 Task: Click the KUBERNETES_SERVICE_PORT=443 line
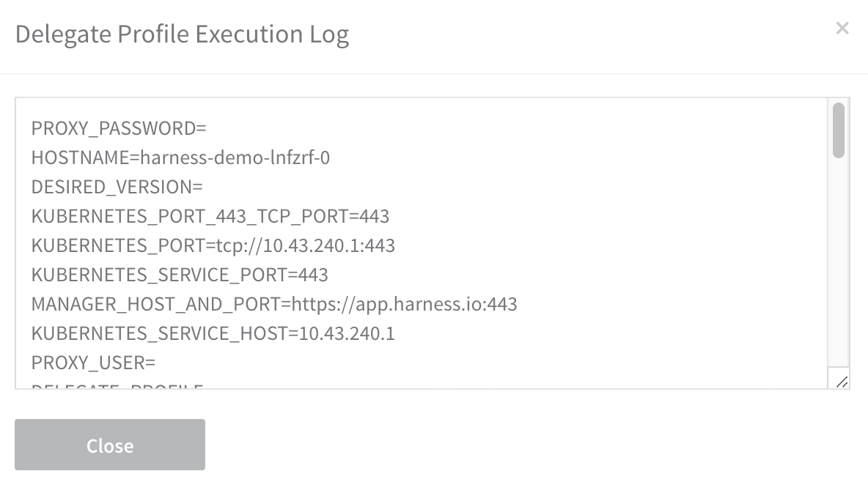tap(180, 275)
